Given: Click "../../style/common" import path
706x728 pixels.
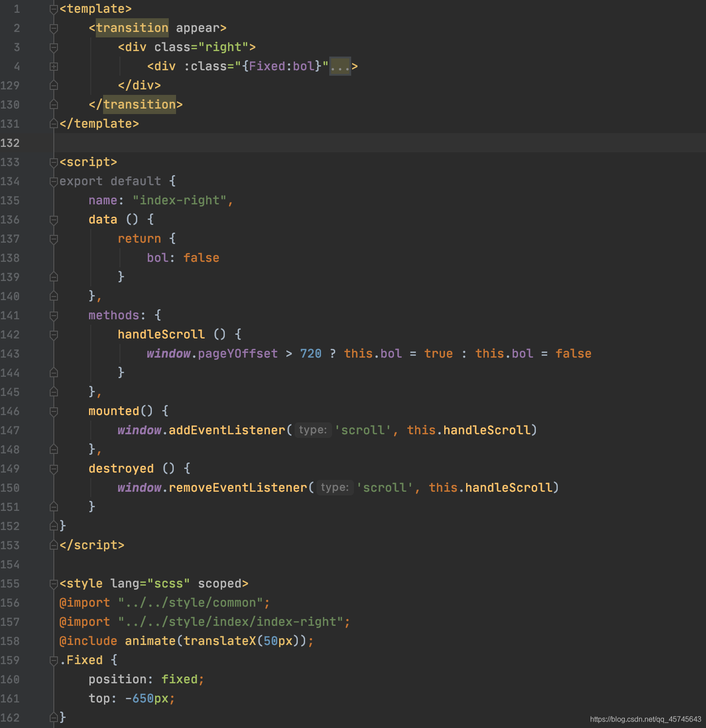Looking at the screenshot, I should coord(190,603).
